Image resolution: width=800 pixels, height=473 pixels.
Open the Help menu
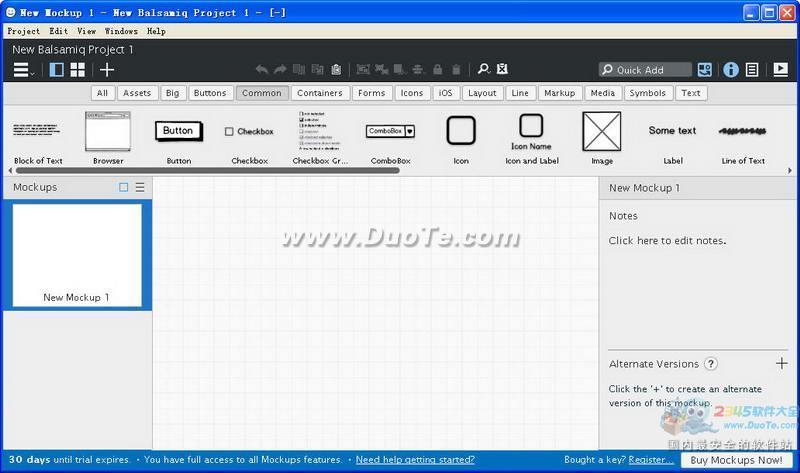click(156, 31)
